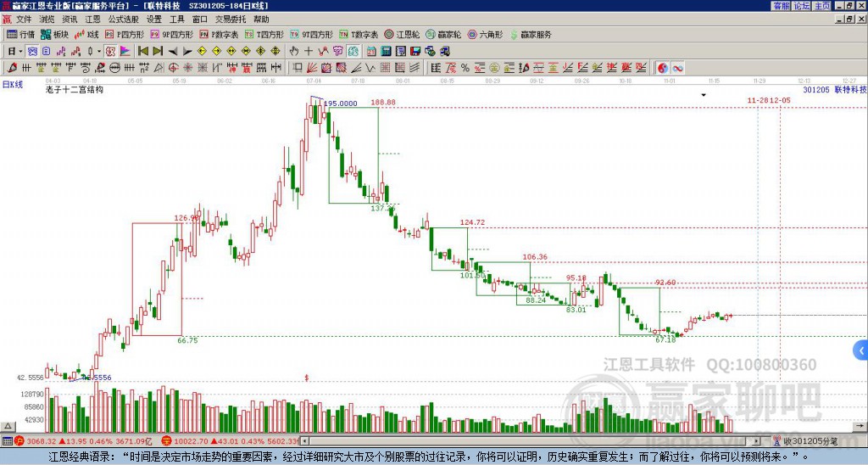Jump to last bar with skip-forward icon
Screen dimensions: 868x465
[x=158, y=52]
